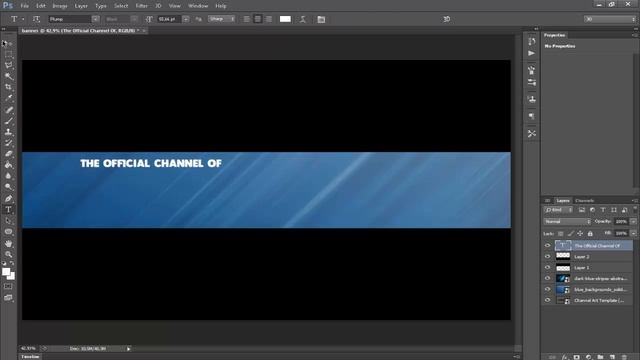The width and height of the screenshot is (640, 360).
Task: Toggle lock all padlock icon
Action: coord(590,233)
